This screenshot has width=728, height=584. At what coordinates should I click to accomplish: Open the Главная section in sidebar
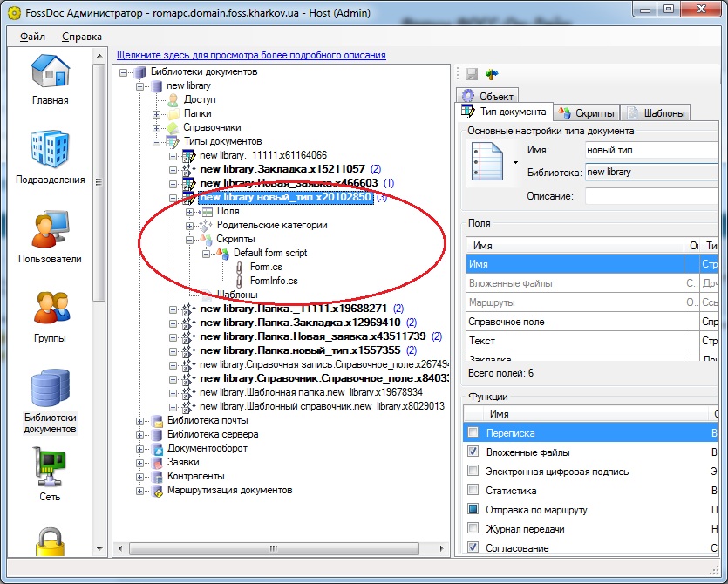click(50, 80)
